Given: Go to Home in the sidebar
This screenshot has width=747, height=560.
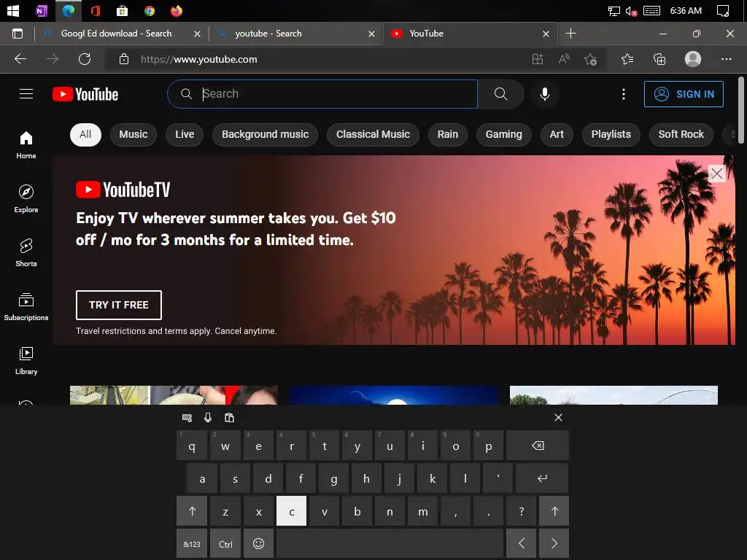Looking at the screenshot, I should (26, 145).
